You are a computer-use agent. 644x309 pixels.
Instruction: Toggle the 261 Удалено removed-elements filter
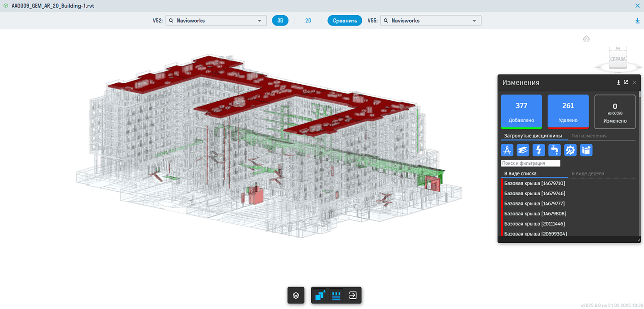click(568, 111)
